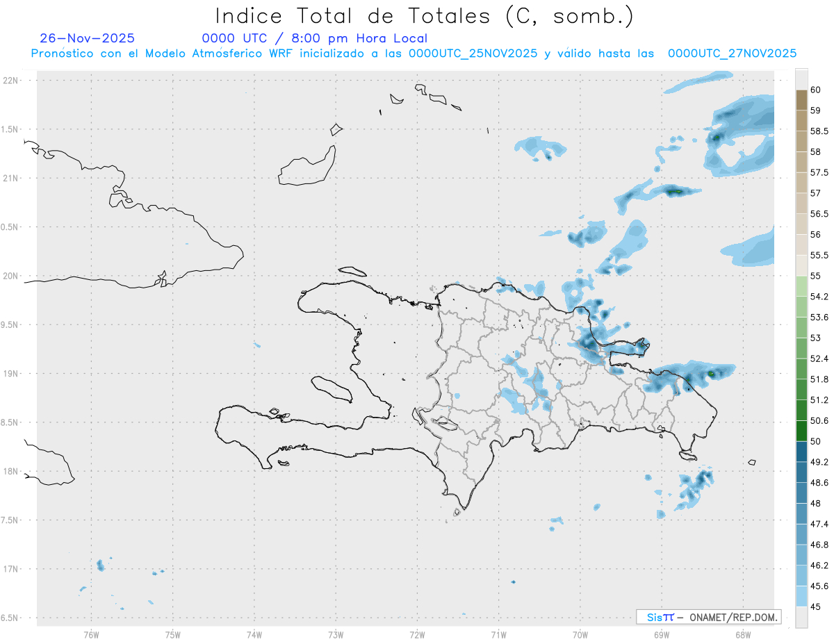Click the colorbar value label 53.6

click(819, 317)
